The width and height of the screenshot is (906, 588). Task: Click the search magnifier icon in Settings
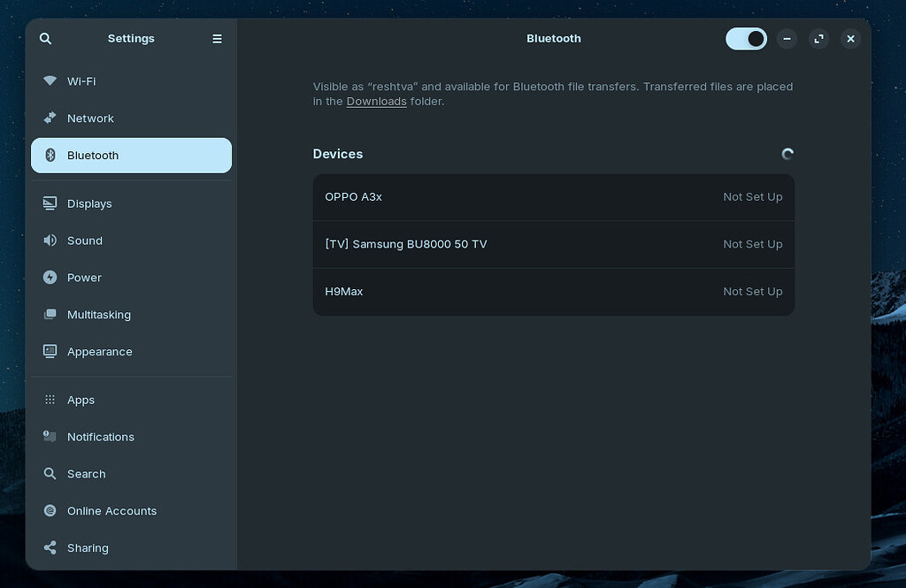click(x=46, y=39)
